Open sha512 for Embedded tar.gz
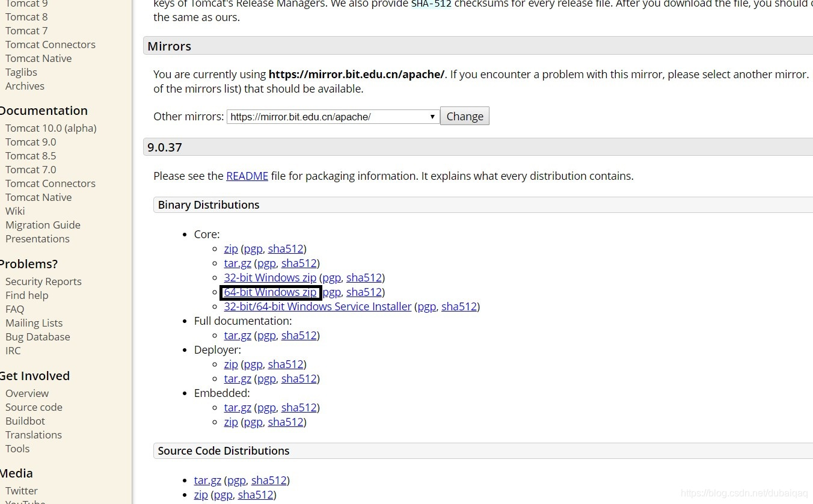 coord(299,408)
